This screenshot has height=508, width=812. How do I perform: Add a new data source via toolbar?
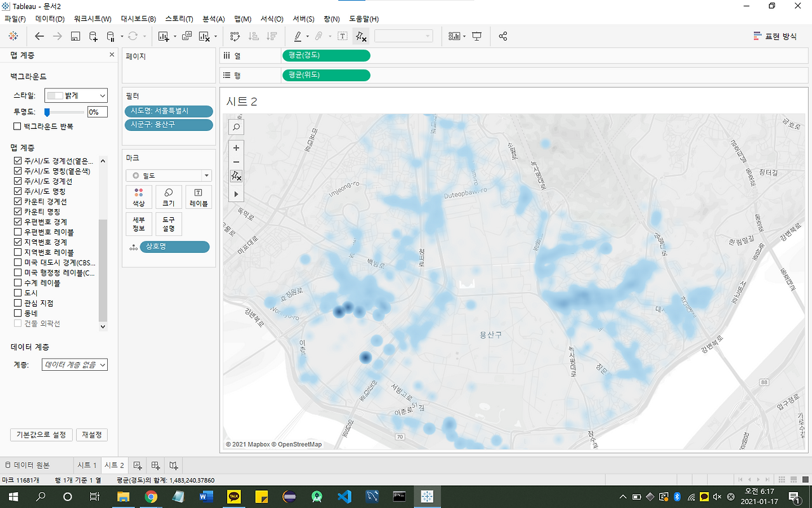93,36
